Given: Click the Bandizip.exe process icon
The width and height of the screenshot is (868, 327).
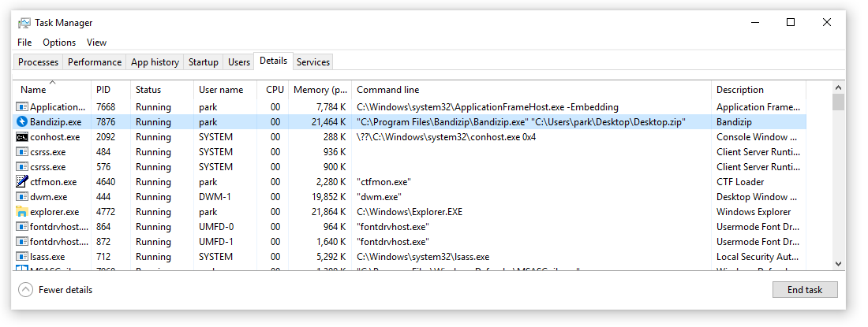Looking at the screenshot, I should click(22, 122).
